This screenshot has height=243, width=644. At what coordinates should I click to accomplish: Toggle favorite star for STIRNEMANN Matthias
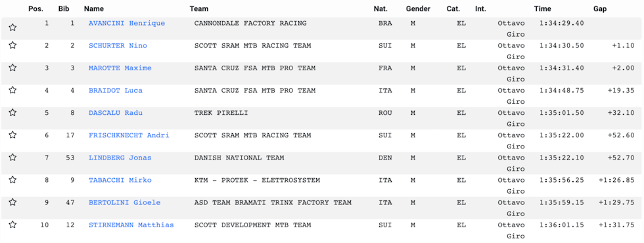tap(12, 224)
